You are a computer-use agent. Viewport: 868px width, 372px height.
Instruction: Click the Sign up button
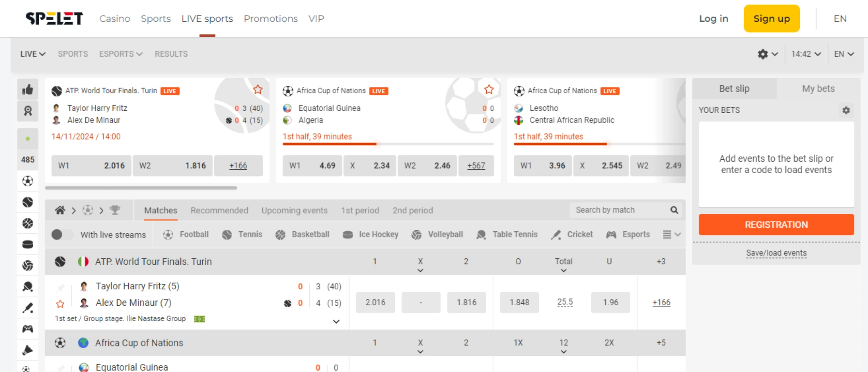click(771, 19)
